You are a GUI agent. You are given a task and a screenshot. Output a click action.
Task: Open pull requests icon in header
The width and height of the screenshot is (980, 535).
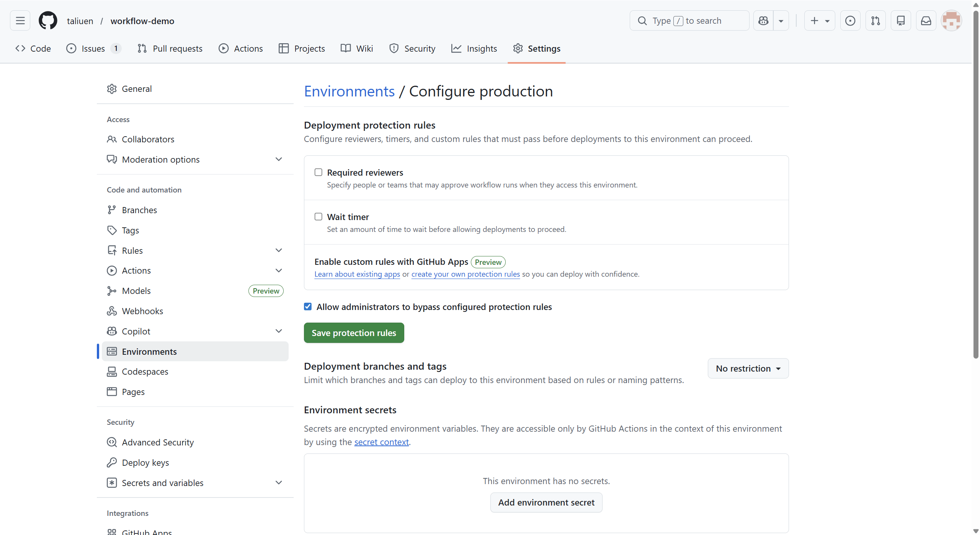(x=875, y=21)
